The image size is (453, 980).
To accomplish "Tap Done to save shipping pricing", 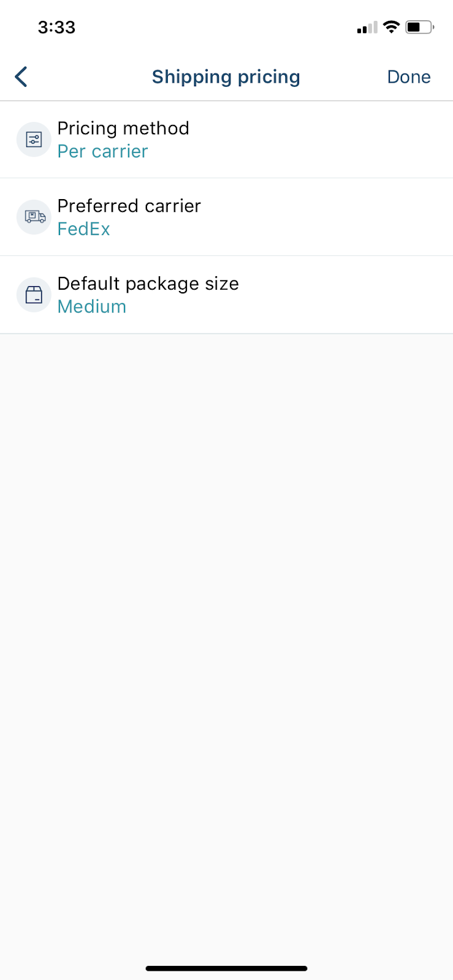I will (x=409, y=77).
